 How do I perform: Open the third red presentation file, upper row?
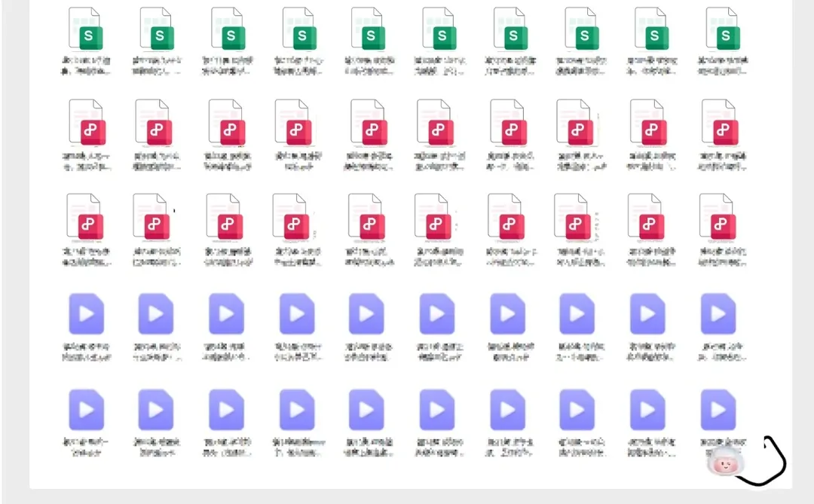pos(227,122)
